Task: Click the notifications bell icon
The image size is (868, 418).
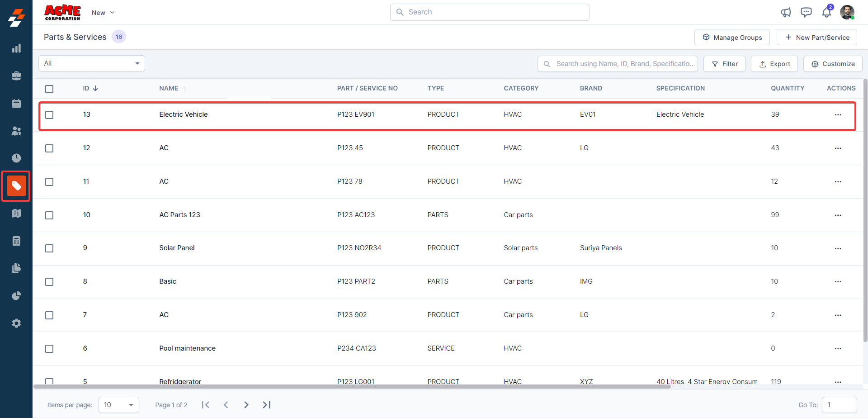Action: [826, 12]
